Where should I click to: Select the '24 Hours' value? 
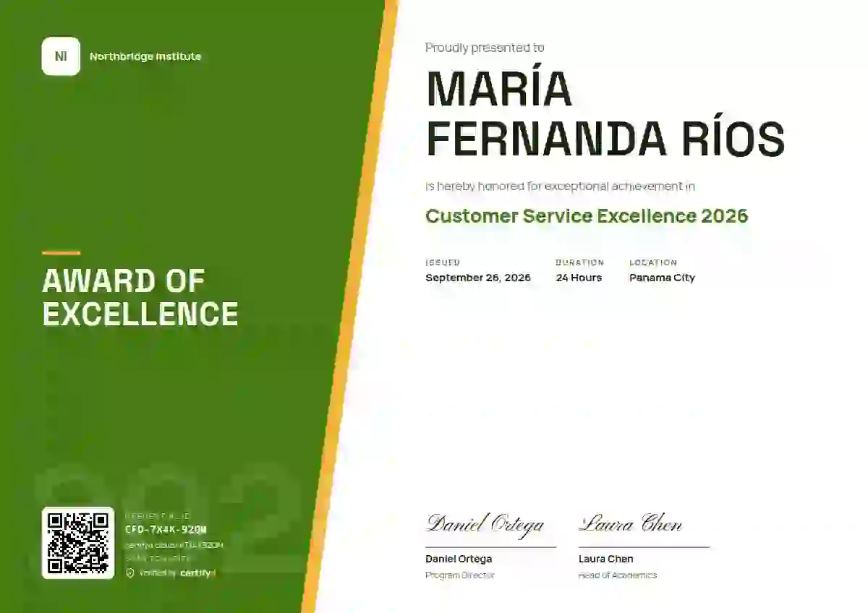tap(579, 278)
